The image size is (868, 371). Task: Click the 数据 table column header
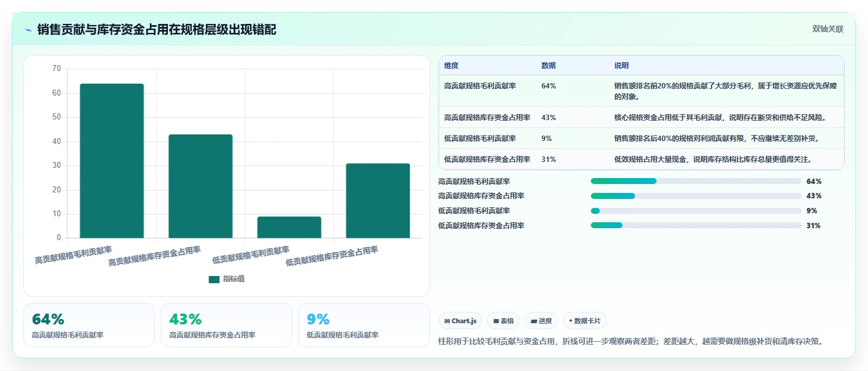(548, 66)
